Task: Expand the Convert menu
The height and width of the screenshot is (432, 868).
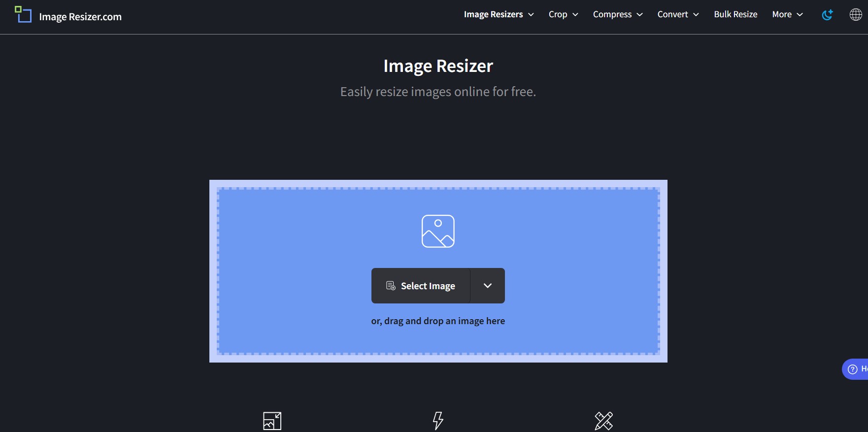Action: click(x=678, y=15)
